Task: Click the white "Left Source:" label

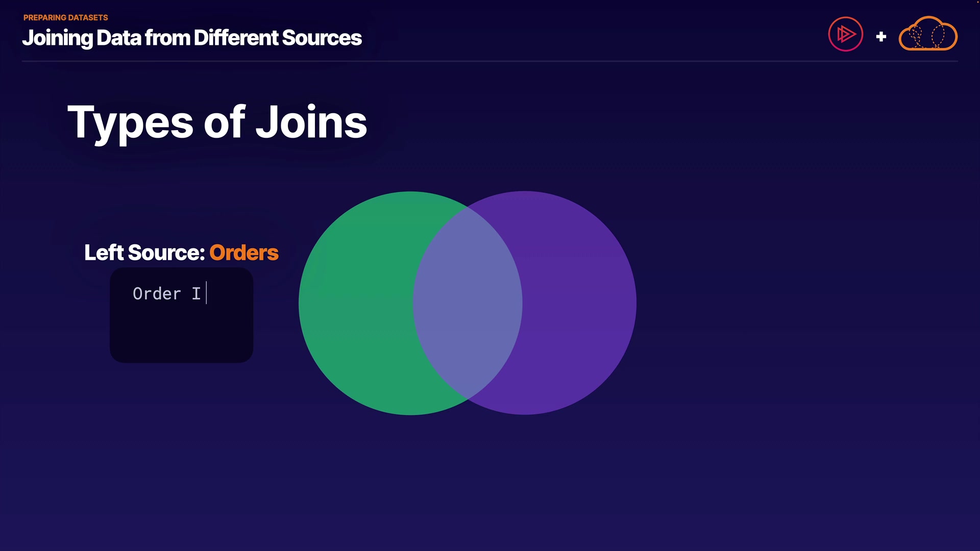Action: tap(144, 253)
